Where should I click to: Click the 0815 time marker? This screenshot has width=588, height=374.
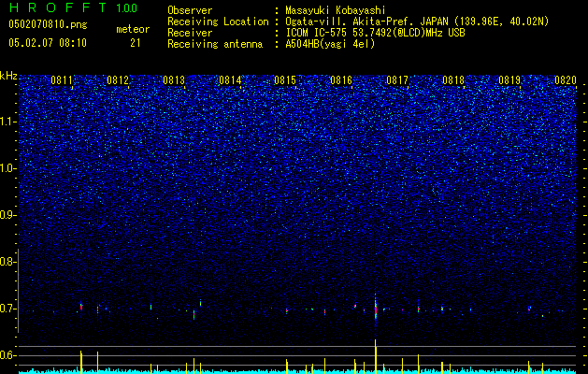click(285, 80)
